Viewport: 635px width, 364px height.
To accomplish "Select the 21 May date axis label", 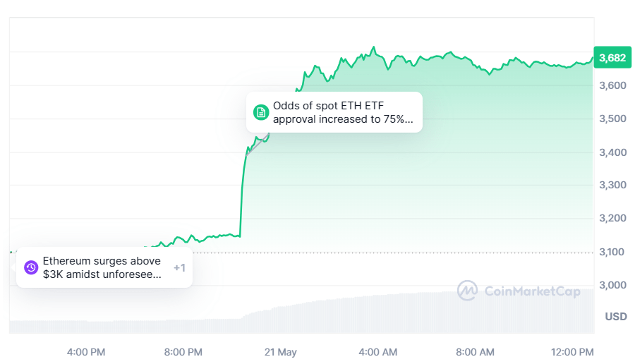I will 281,352.
